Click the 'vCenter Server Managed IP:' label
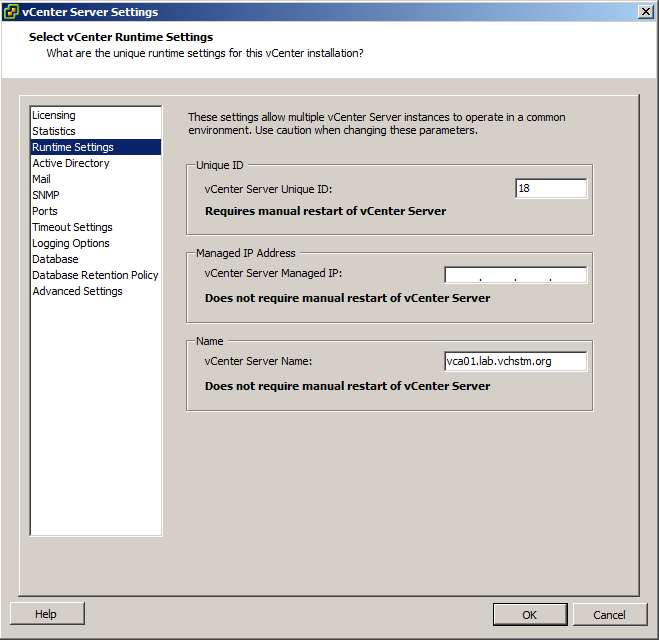659x640 pixels. [x=273, y=273]
